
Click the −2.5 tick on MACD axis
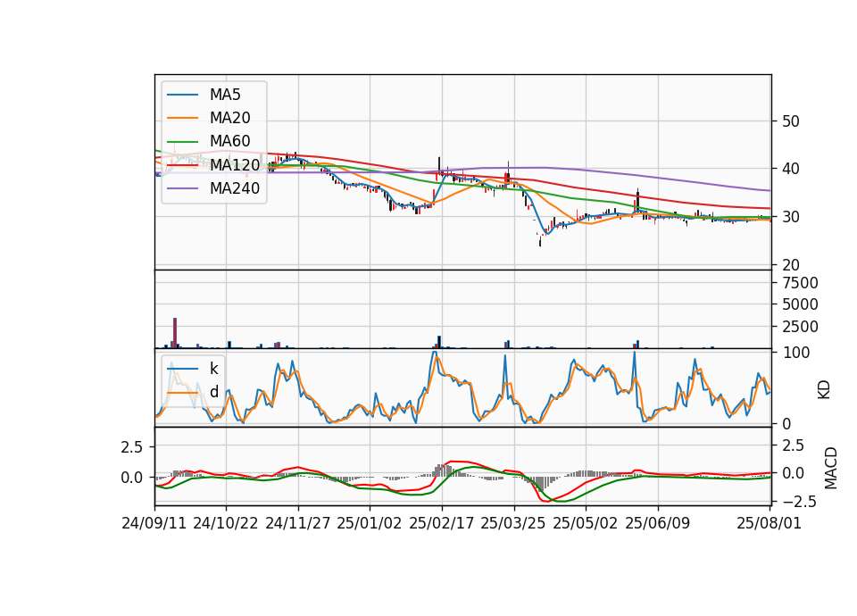[800, 501]
